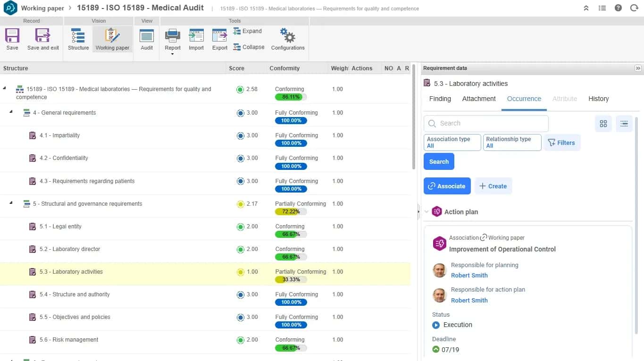Collapse the Requirement data panel
The height and width of the screenshot is (361, 644).
pyautogui.click(x=638, y=68)
